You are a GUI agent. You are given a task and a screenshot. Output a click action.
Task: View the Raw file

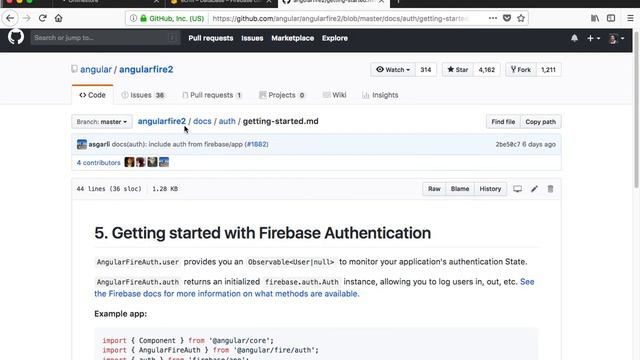tap(434, 189)
